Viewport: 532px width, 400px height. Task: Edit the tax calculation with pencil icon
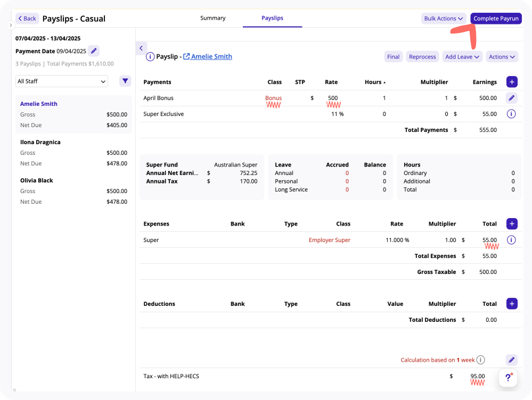[x=512, y=360]
